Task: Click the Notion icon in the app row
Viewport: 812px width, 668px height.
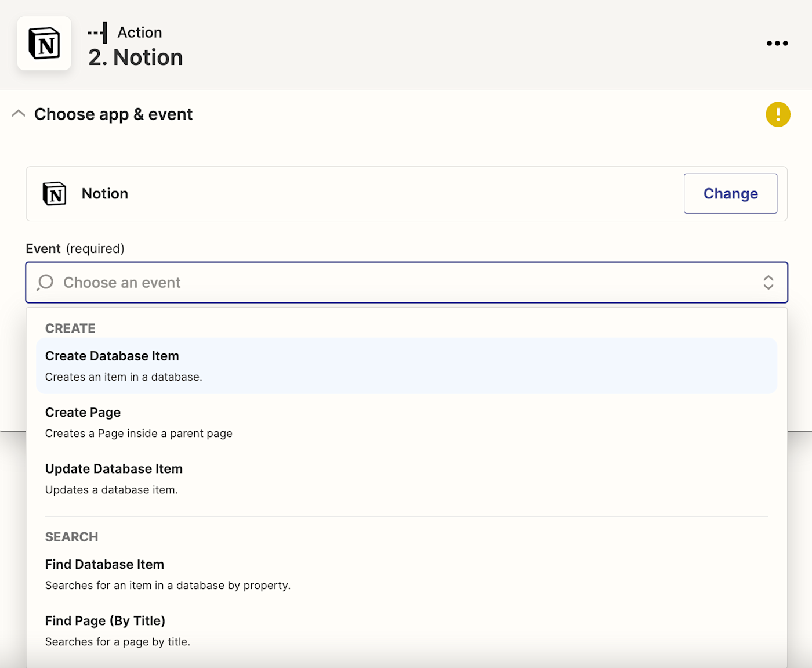Action: coord(55,194)
